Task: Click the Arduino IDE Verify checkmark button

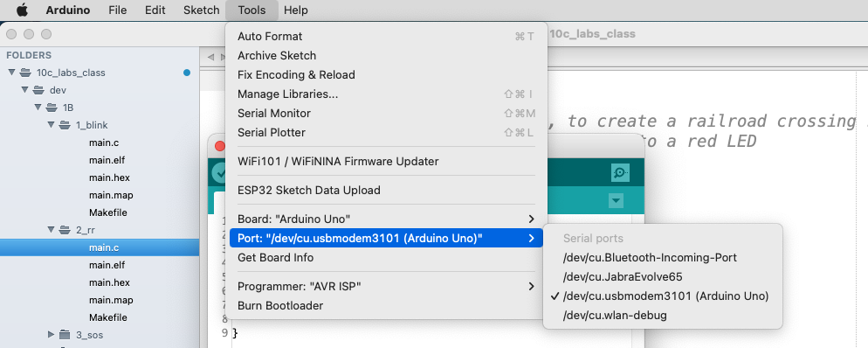Action: [220, 173]
